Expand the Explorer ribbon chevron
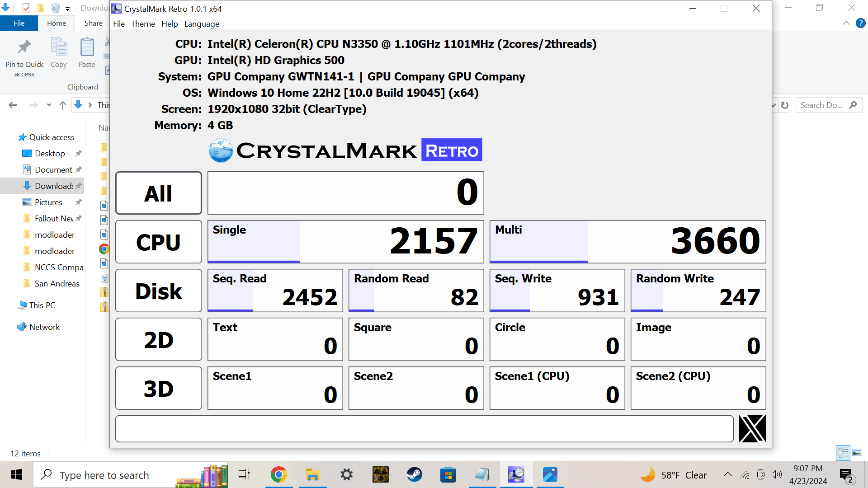Screen dimensions: 868x488 pos(846,23)
